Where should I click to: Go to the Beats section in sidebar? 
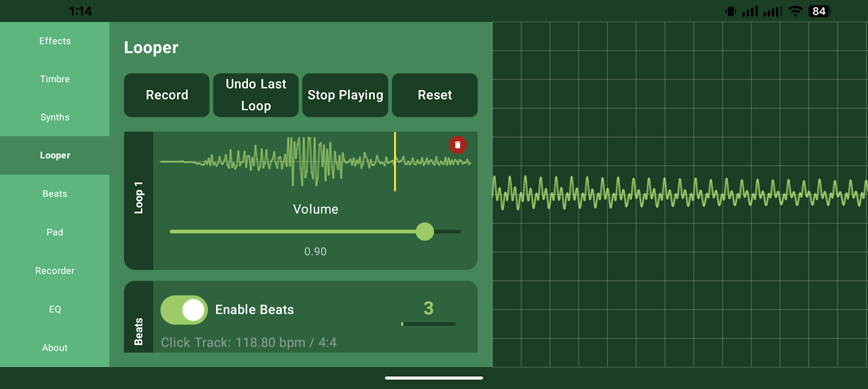[x=55, y=194]
